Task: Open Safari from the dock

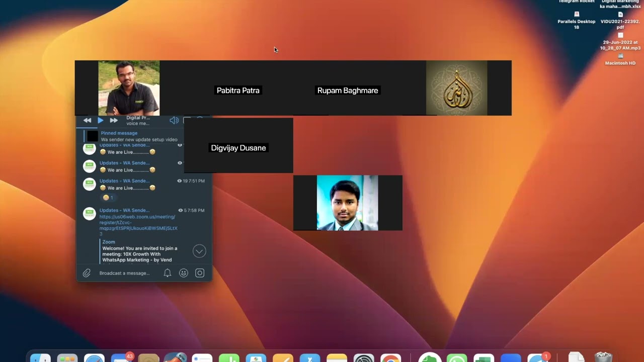Action: 94,357
